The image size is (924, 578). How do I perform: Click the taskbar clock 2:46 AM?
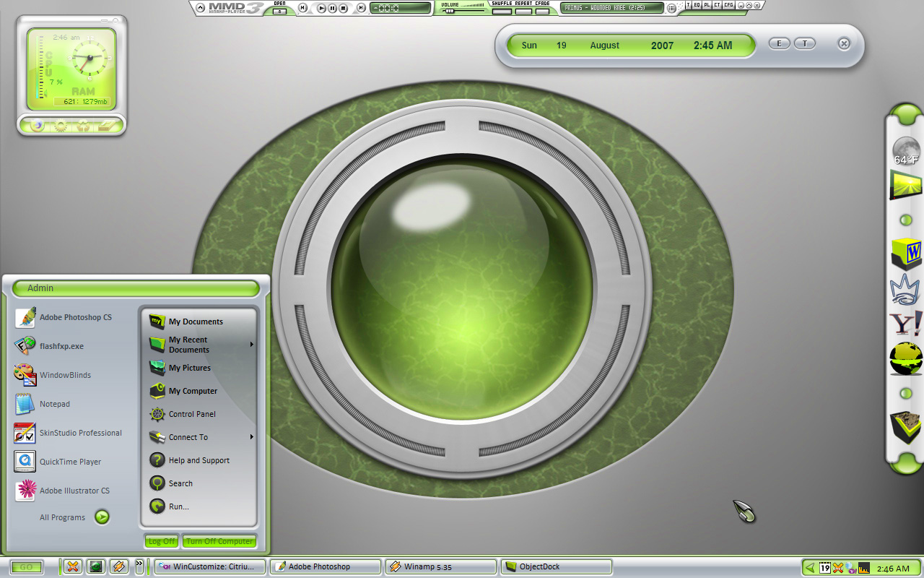click(x=893, y=569)
